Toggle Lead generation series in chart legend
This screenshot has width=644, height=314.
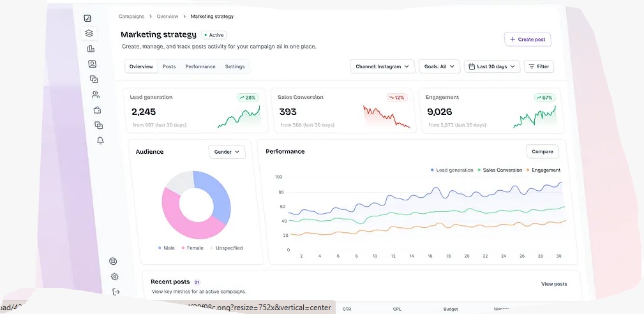(452, 170)
